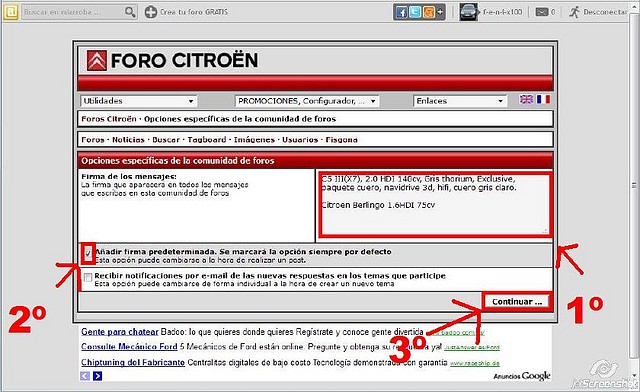Screen dimensions: 640x392
Task: Open the Imágenes navigation item
Action: pos(254,140)
